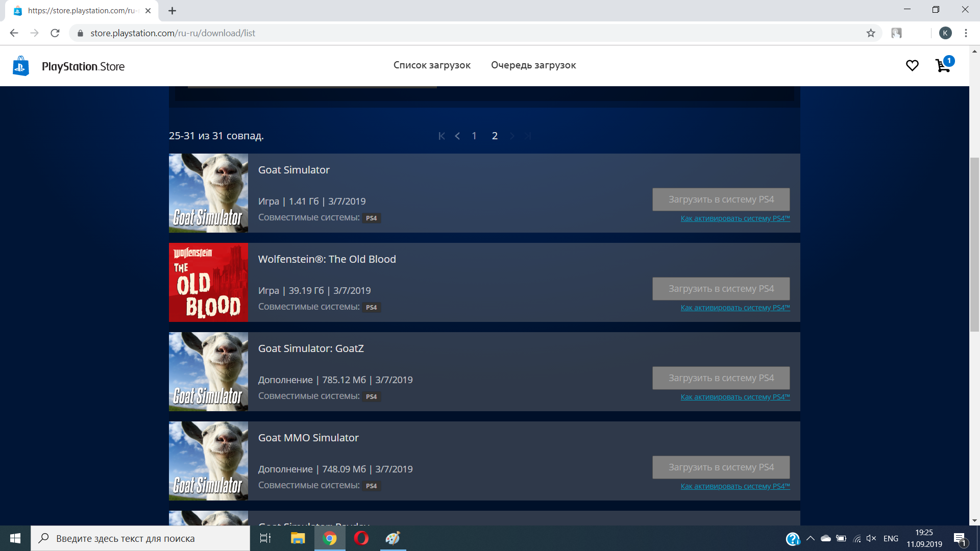Click the extension icon beside bookmark star
The image size is (980, 551).
[896, 33]
